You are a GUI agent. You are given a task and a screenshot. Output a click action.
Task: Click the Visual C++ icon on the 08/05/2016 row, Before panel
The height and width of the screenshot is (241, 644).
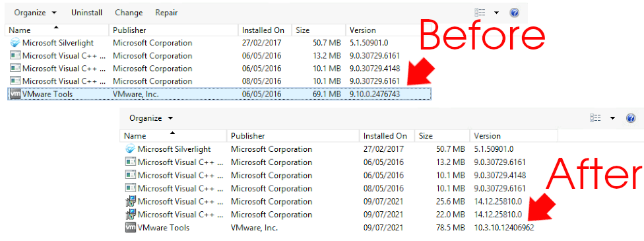point(15,81)
